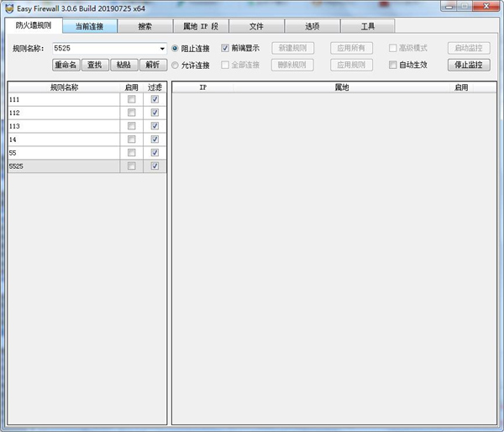Click the 规则名称 text input field
Image resolution: width=504 pixels, height=432 pixels.
[x=103, y=49]
